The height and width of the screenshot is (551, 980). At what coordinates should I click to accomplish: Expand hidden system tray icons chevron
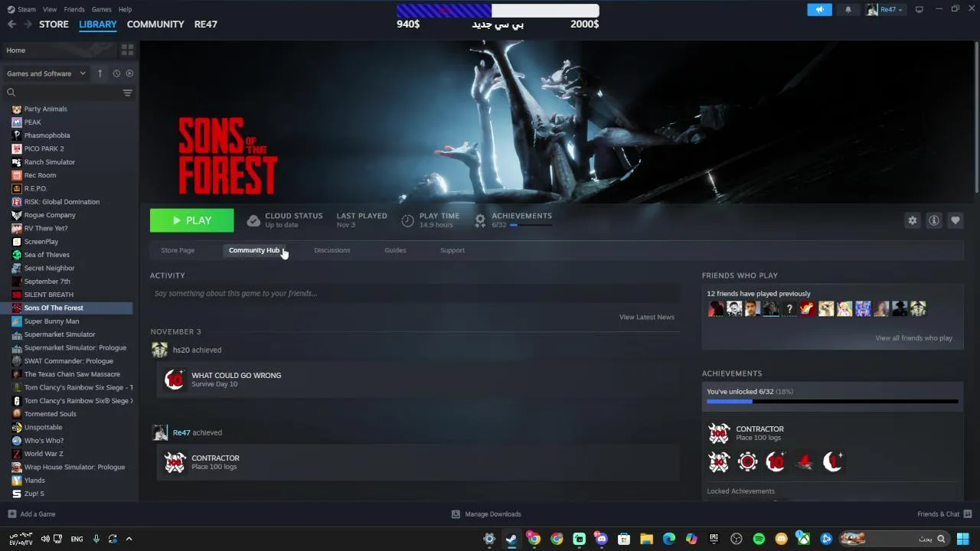point(129,539)
